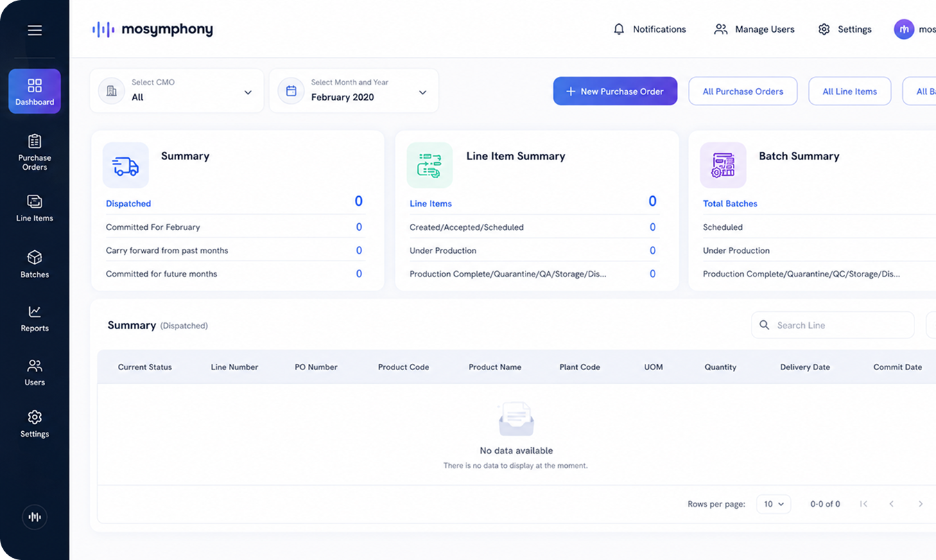This screenshot has width=936, height=560.
Task: Click New Purchase Order button
Action: [x=615, y=91]
